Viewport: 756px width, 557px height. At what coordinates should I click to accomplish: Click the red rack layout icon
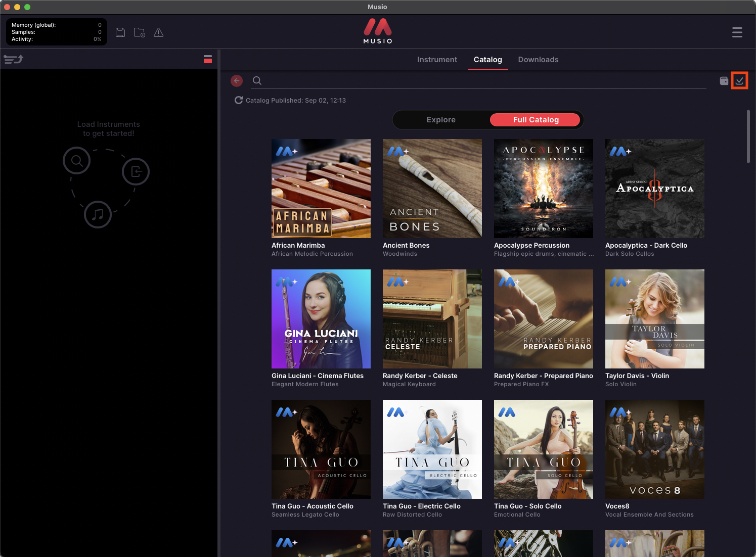click(x=208, y=59)
